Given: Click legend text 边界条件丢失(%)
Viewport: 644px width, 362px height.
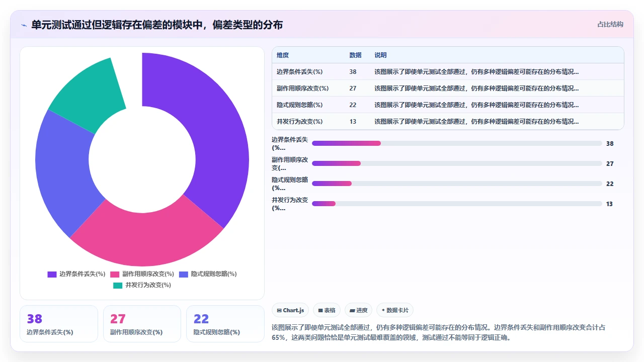Looking at the screenshot, I should pyautogui.click(x=83, y=274).
